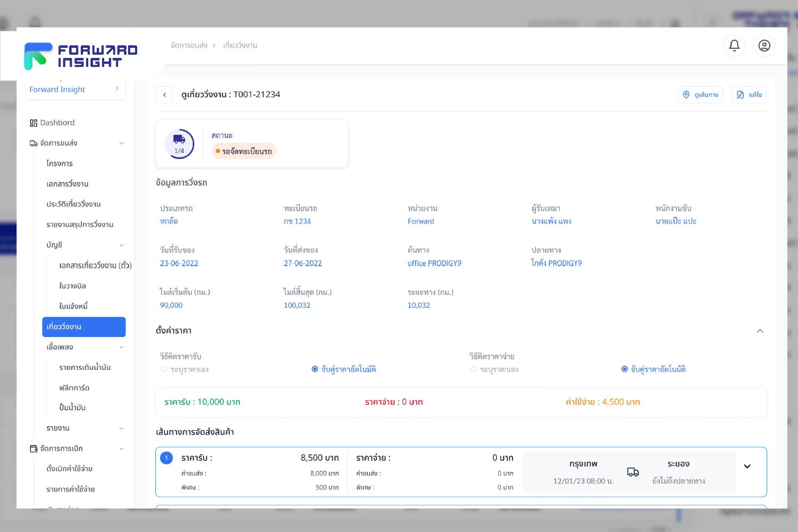Collapse the ตั้งค่าราคา section

tap(760, 331)
